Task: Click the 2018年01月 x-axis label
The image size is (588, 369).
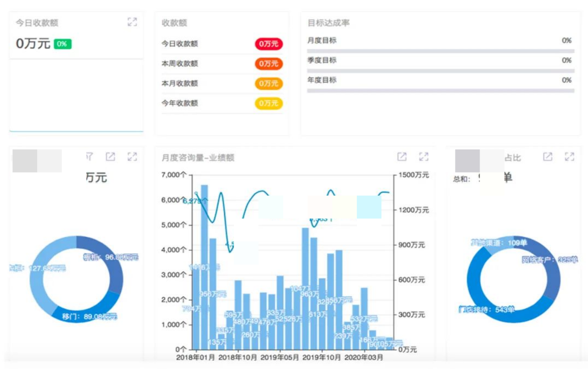Action: [x=196, y=357]
